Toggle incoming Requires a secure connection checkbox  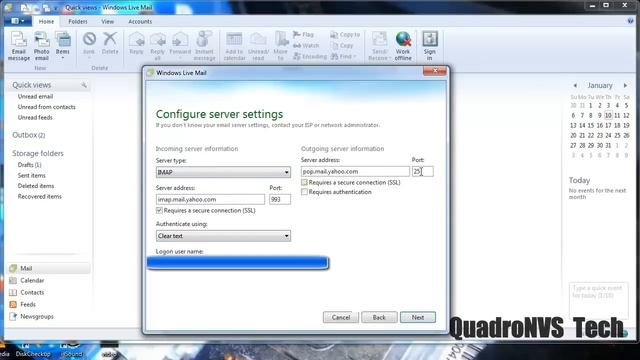[x=159, y=211]
